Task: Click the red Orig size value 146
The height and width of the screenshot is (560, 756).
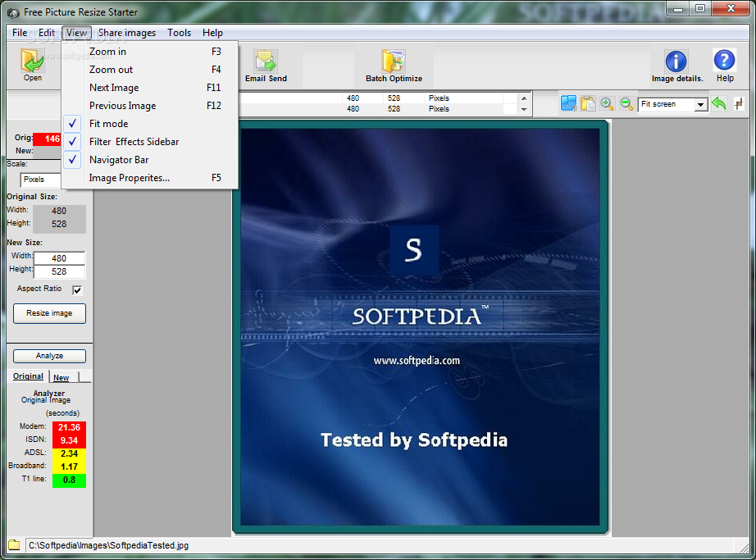Action: (x=48, y=139)
